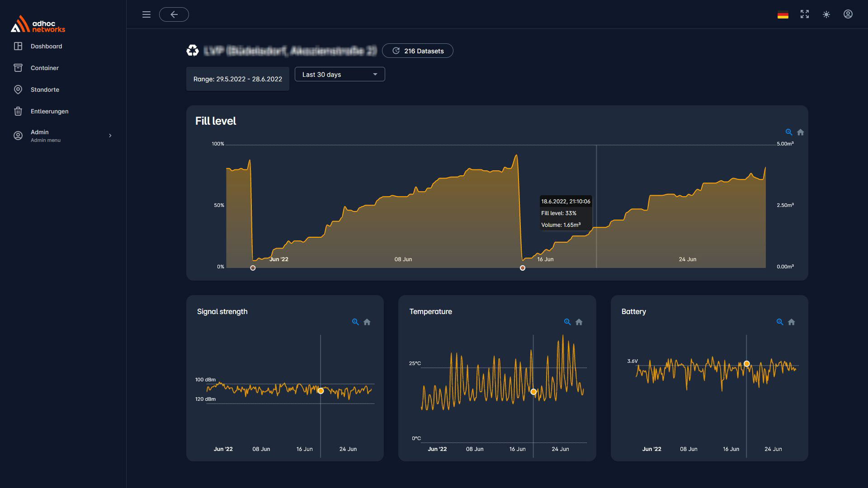
Task: Expand the Admin menu chevron
Action: click(110, 136)
